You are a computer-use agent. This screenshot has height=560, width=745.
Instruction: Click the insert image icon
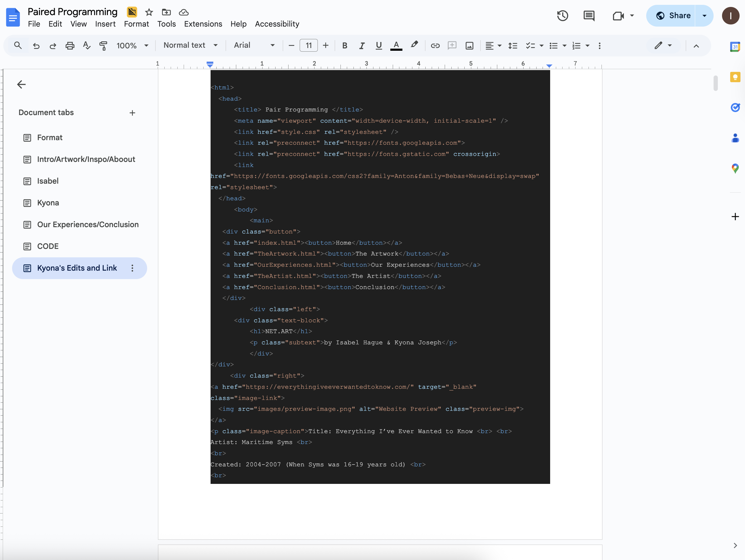tap(469, 46)
